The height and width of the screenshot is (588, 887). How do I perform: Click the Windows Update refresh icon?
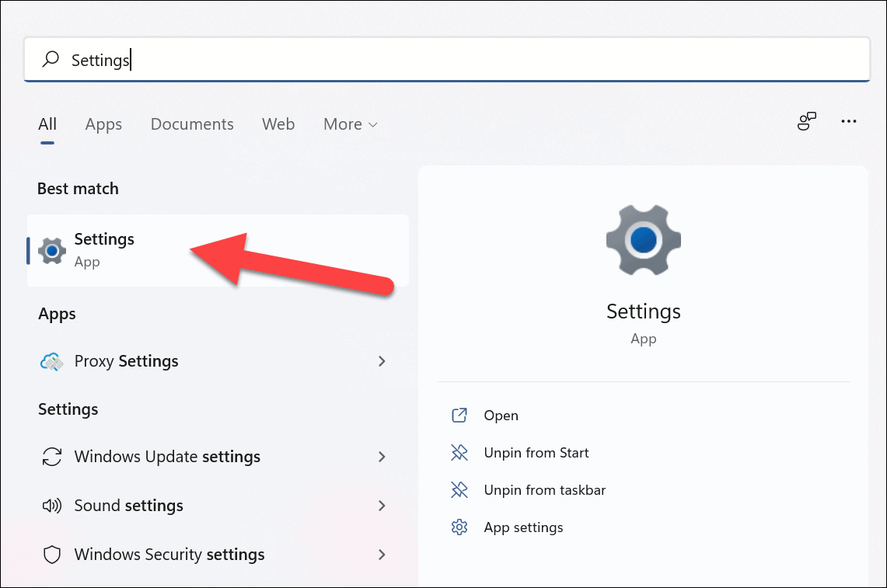coord(51,457)
